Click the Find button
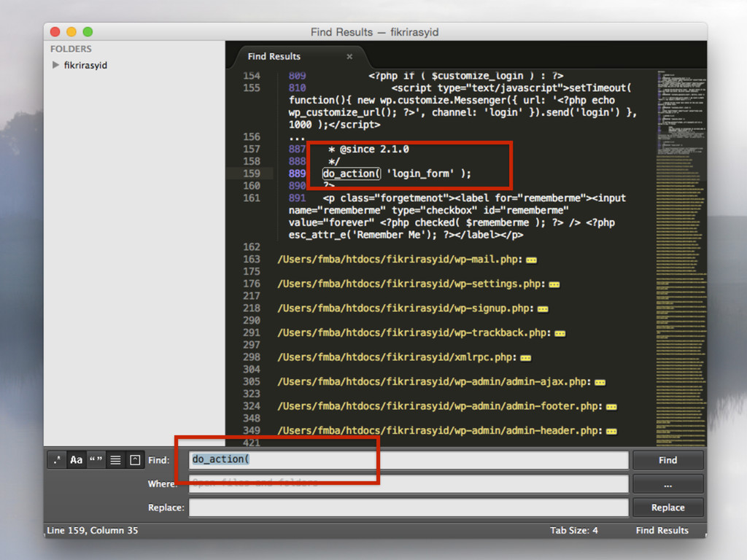 pos(668,460)
